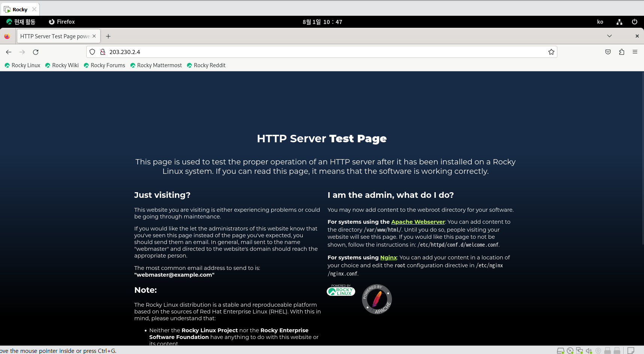Click the hard disk status icon
This screenshot has height=354, width=644.
[560, 351]
